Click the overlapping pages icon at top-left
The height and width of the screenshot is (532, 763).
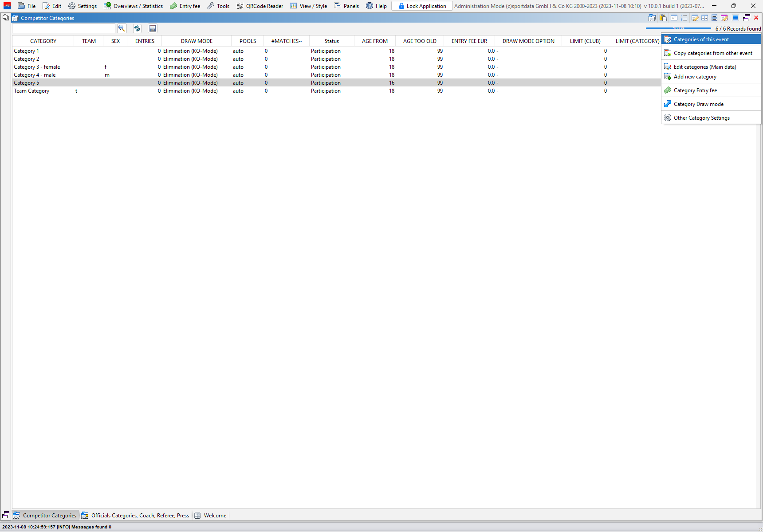coord(6,18)
